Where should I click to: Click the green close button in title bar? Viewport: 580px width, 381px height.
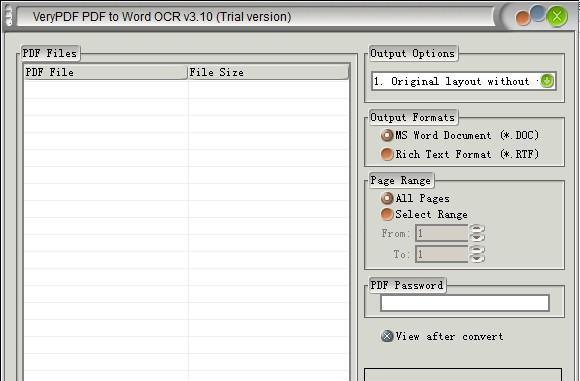click(557, 16)
